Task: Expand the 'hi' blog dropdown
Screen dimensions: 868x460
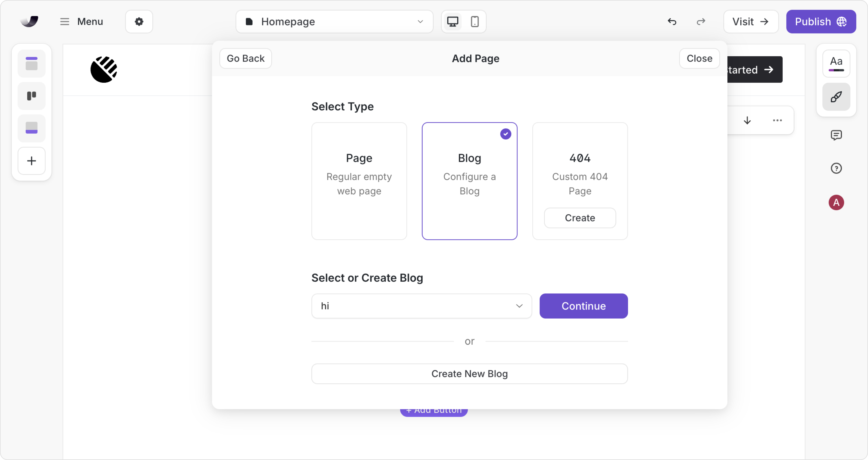Action: pos(421,306)
